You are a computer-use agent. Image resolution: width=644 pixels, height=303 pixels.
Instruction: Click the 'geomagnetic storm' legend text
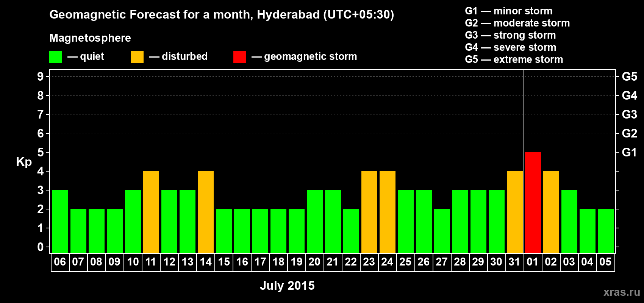(x=310, y=56)
